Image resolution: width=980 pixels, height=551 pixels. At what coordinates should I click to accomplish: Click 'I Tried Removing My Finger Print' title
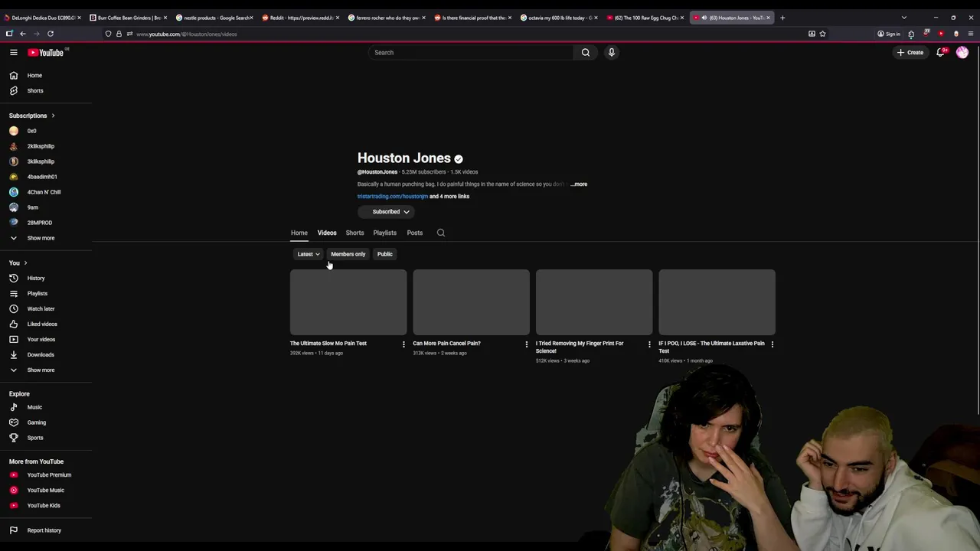pyautogui.click(x=580, y=347)
